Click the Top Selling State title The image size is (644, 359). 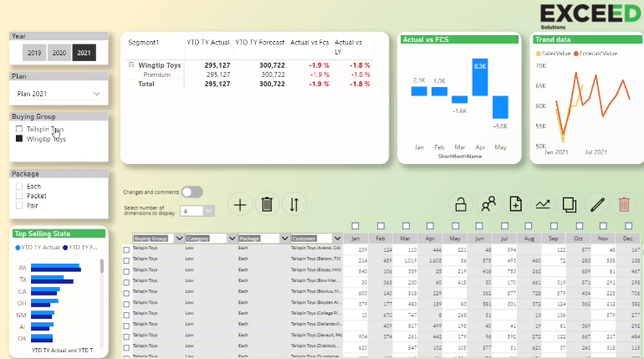[x=43, y=233]
